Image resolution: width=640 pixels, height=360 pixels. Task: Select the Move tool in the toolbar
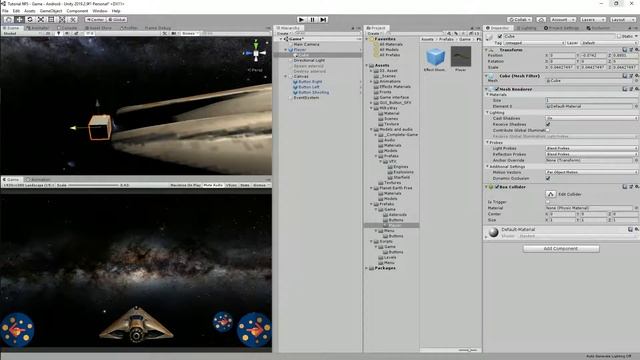(19, 19)
